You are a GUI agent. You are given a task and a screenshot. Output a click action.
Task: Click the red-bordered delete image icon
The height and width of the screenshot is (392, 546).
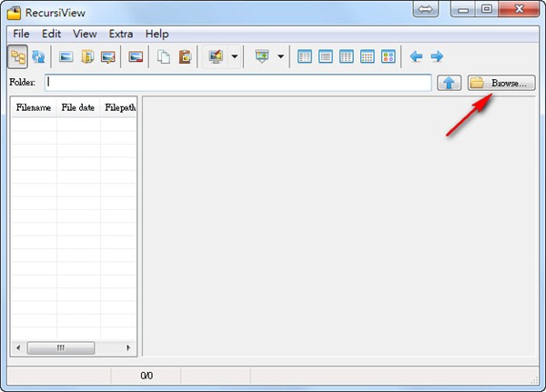point(136,56)
